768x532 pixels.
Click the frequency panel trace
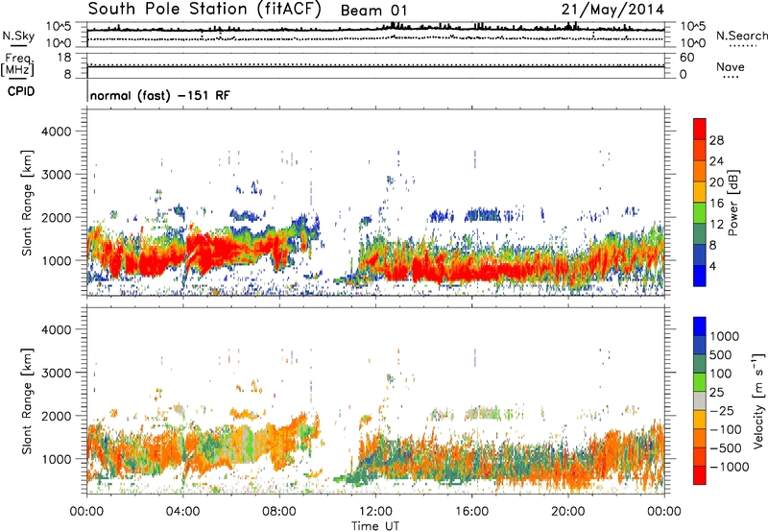(375, 66)
